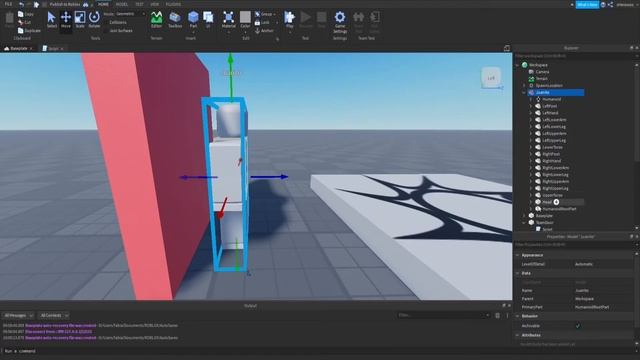640x360 pixels.
Task: Click the Cut scissors icon
Action: [x=21, y=22]
